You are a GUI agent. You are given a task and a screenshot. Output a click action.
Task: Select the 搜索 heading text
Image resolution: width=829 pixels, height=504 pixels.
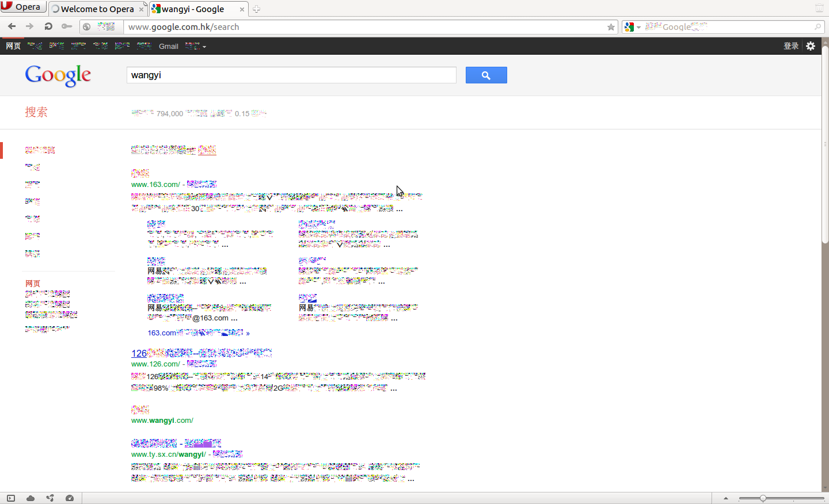click(x=36, y=112)
